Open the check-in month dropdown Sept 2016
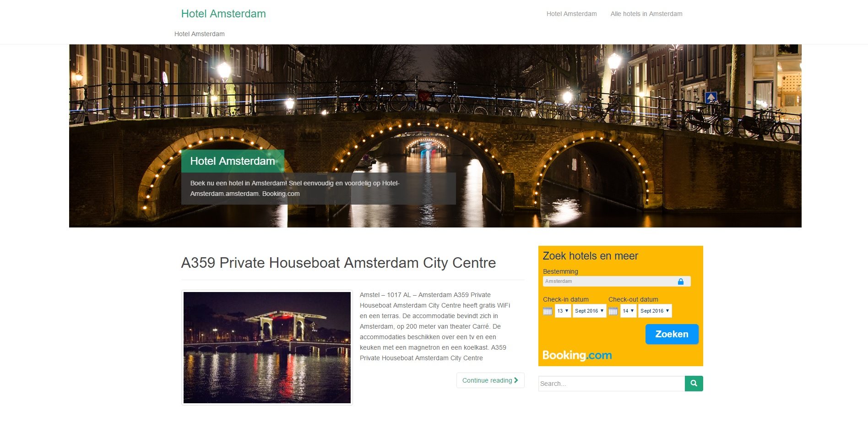Image resolution: width=868 pixels, height=433 pixels. click(589, 311)
